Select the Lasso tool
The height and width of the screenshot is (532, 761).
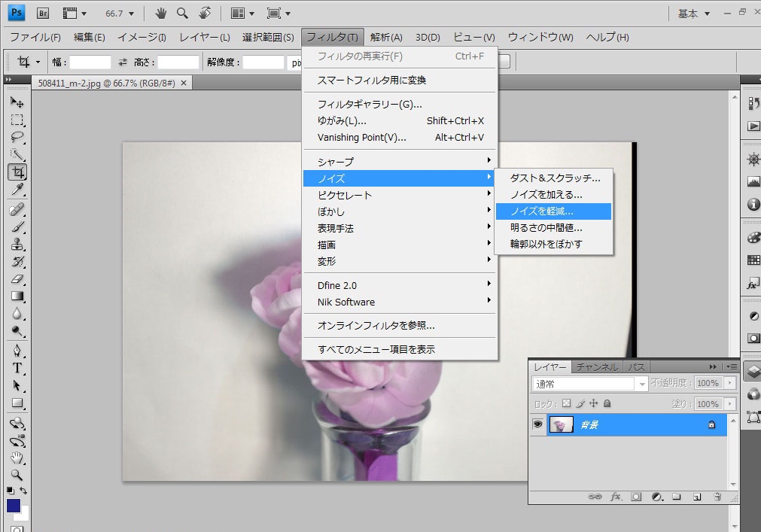tap(17, 137)
